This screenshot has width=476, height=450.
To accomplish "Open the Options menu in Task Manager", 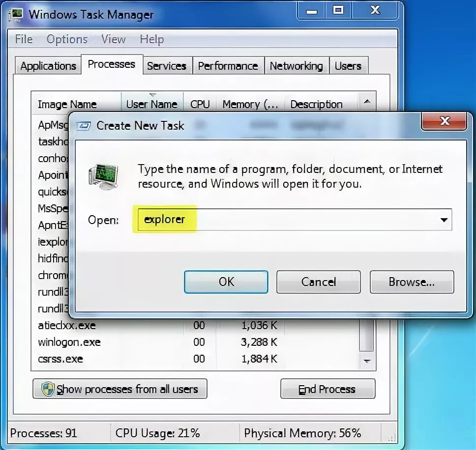I will pyautogui.click(x=67, y=39).
